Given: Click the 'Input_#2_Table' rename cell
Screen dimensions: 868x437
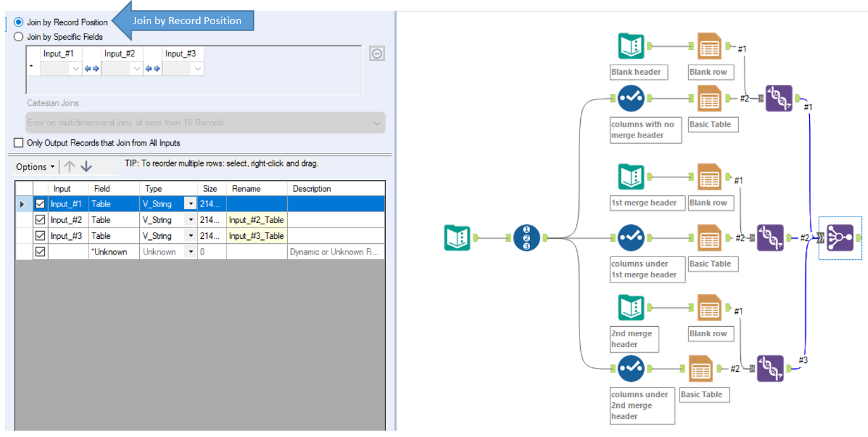Looking at the screenshot, I should tap(256, 219).
